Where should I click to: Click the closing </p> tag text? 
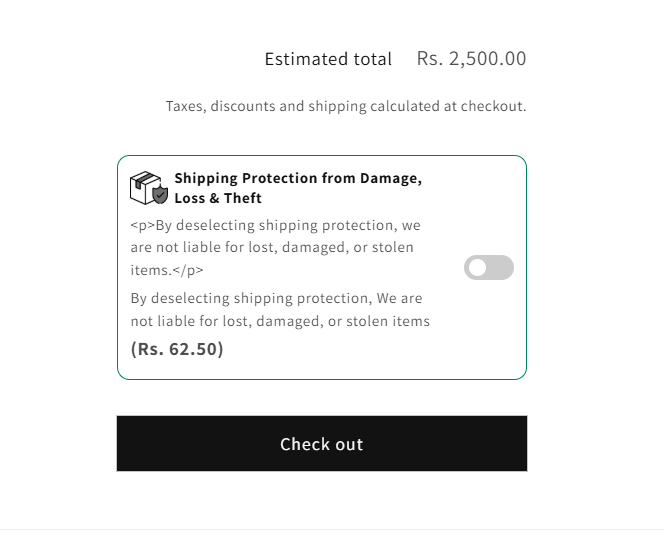(x=187, y=270)
